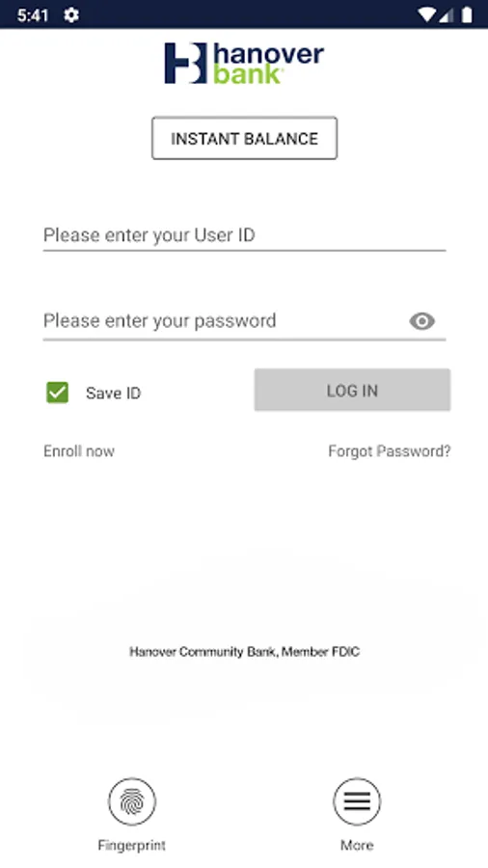Open the More menu icon

click(x=357, y=801)
